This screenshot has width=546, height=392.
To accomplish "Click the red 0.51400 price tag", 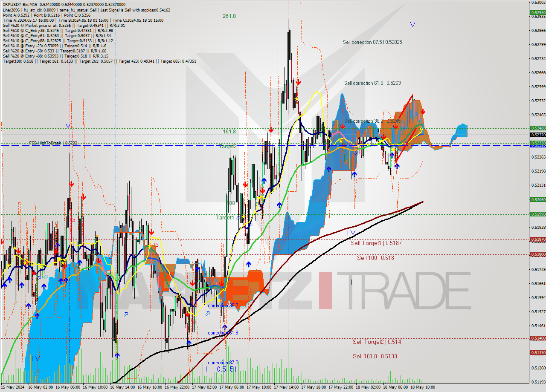I will pyautogui.click(x=538, y=338).
